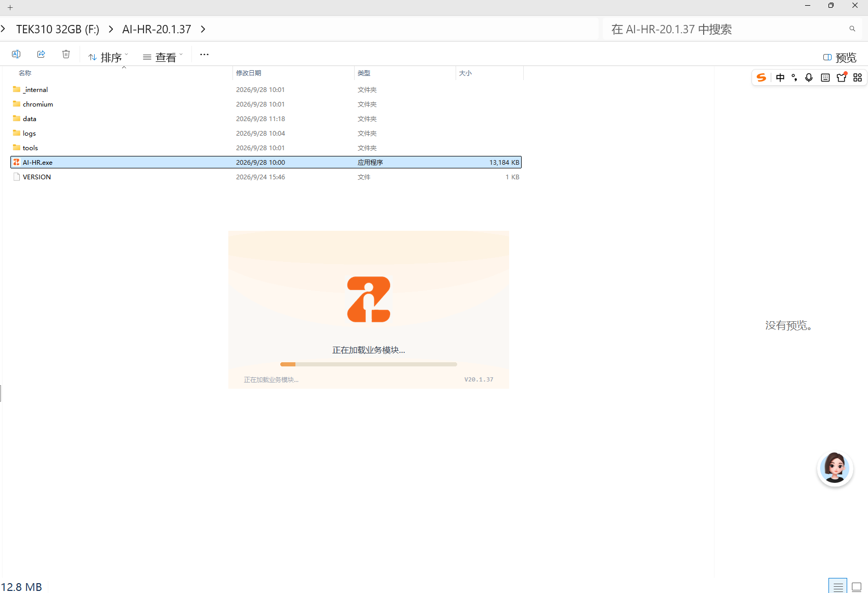This screenshot has width=868, height=593.
Task: Sort by 名称 column header
Action: click(25, 73)
